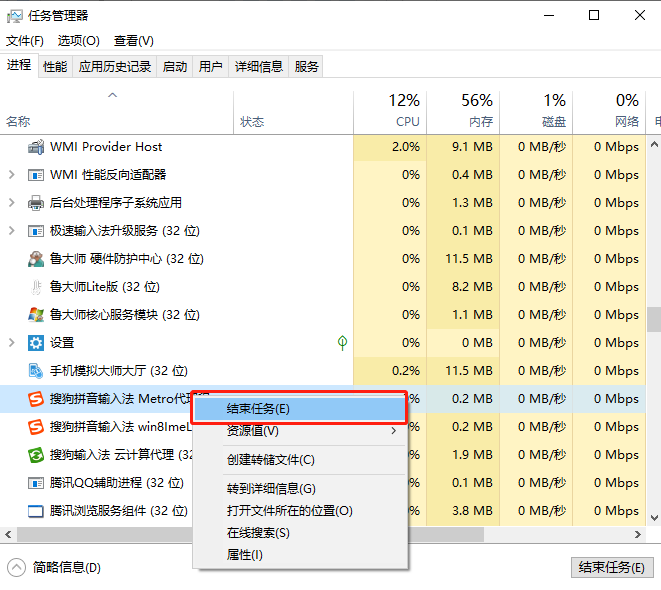Click the 手机模拟大师大厅 icon

(36, 371)
